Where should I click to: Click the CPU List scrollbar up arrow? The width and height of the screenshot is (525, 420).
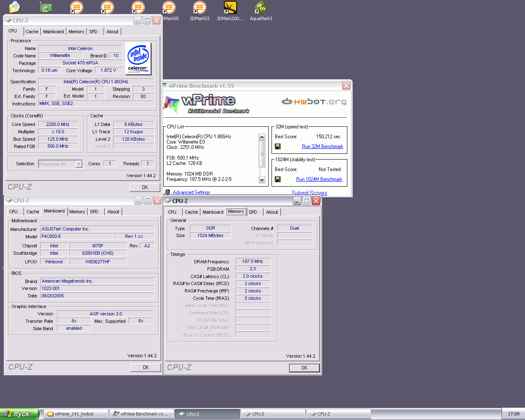[262, 137]
